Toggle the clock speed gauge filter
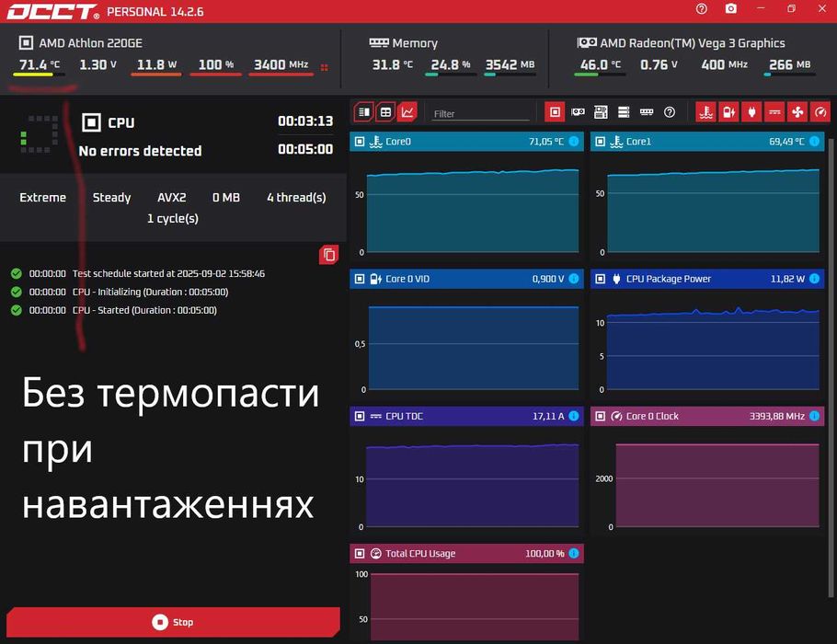This screenshot has height=644, width=837. click(820, 112)
